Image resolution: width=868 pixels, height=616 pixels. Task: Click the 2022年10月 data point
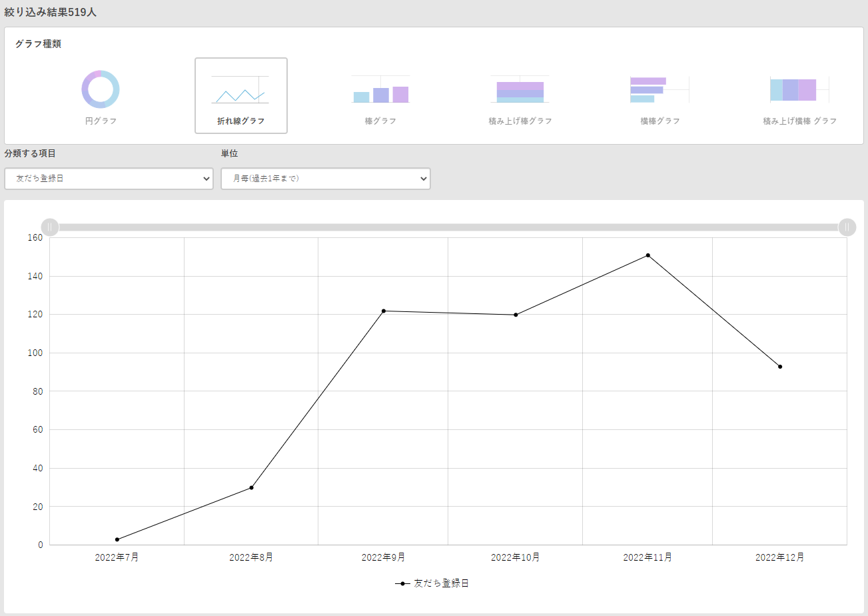tap(516, 315)
